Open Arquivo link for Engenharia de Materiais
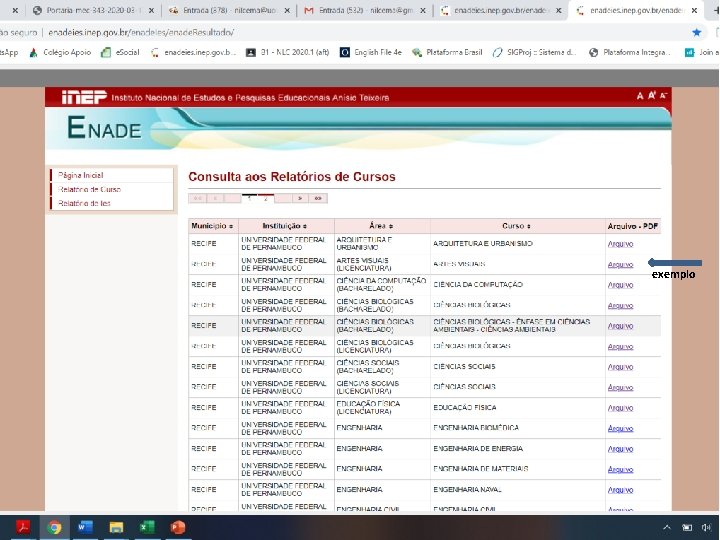Viewport: 720px width, 540px height. (x=620, y=469)
